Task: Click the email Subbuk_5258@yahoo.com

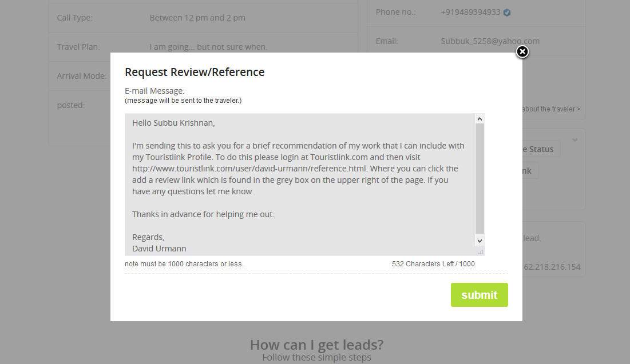Action: tap(490, 41)
